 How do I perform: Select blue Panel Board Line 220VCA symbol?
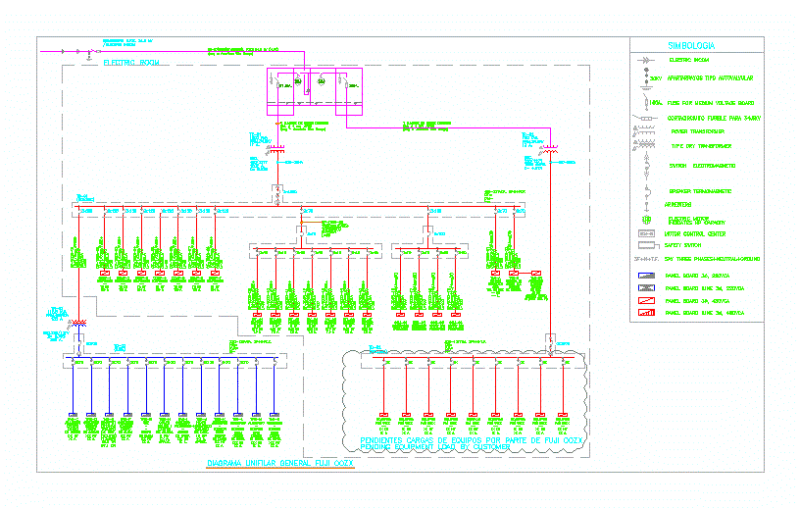646,288
